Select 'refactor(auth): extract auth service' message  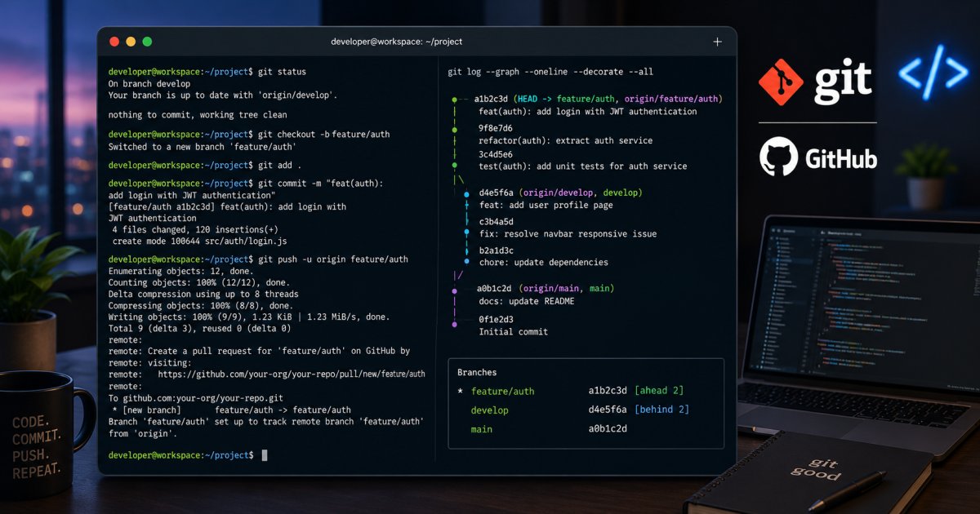[565, 140]
